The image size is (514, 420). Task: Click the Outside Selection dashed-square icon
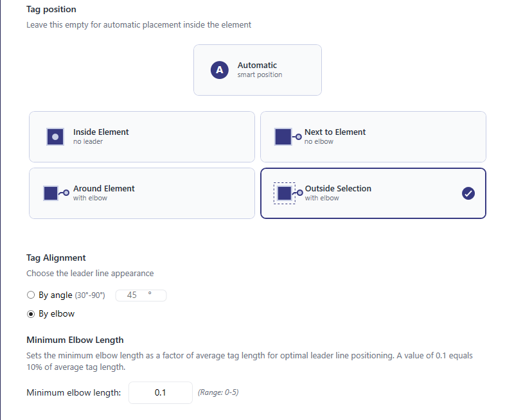click(285, 193)
